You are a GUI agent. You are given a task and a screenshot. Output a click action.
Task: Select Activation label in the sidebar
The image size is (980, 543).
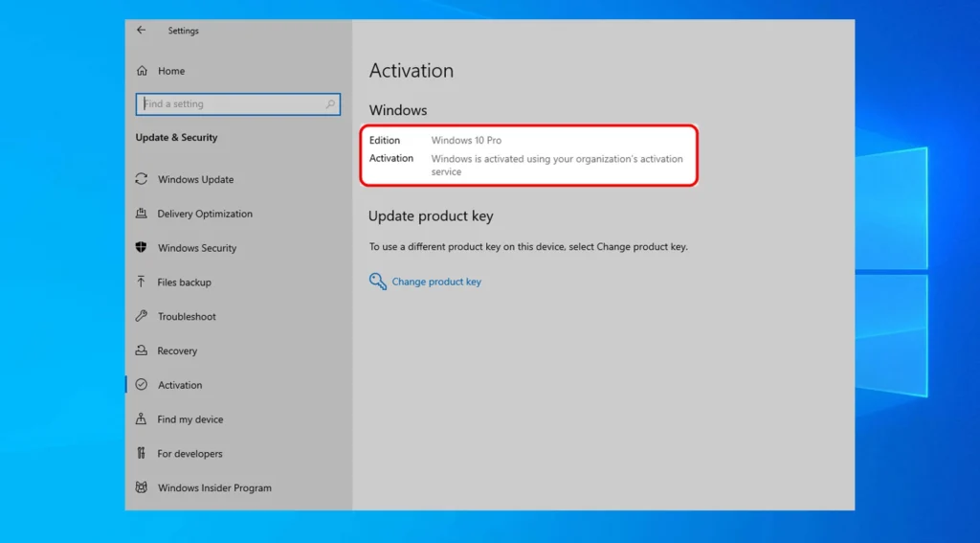[x=180, y=385]
